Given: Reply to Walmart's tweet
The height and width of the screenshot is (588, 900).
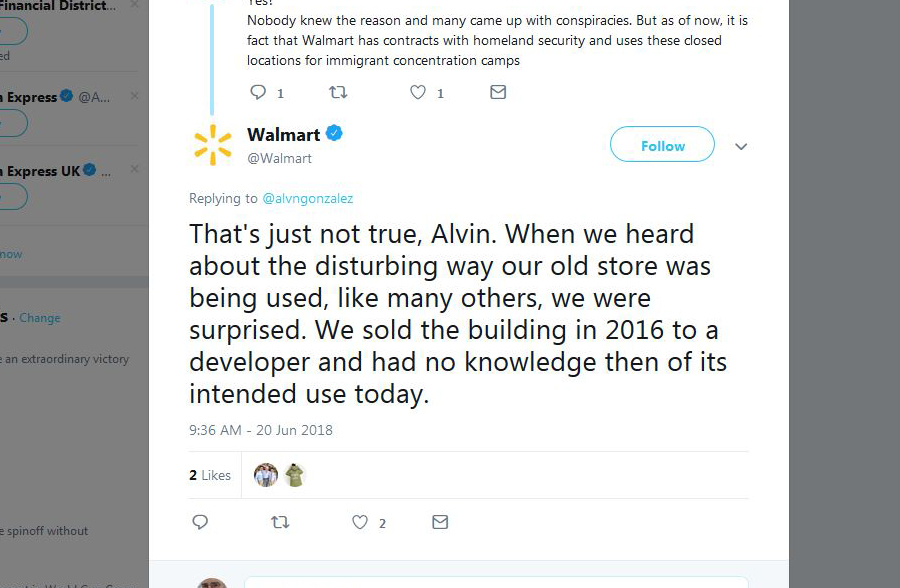Looking at the screenshot, I should pyautogui.click(x=200, y=522).
